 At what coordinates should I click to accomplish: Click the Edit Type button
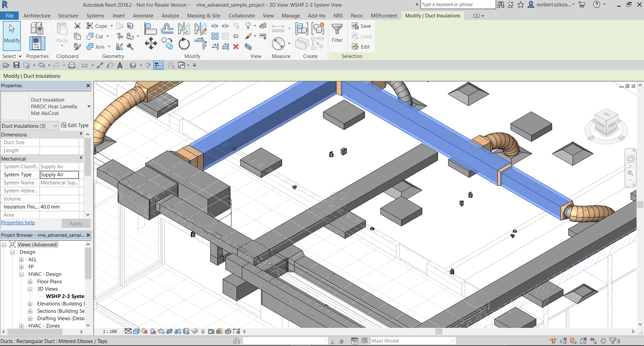coord(75,125)
